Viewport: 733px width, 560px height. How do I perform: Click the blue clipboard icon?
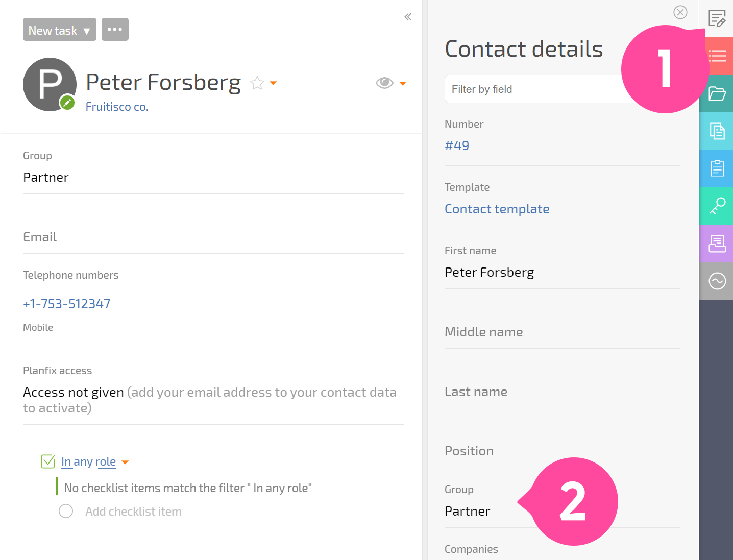click(717, 168)
